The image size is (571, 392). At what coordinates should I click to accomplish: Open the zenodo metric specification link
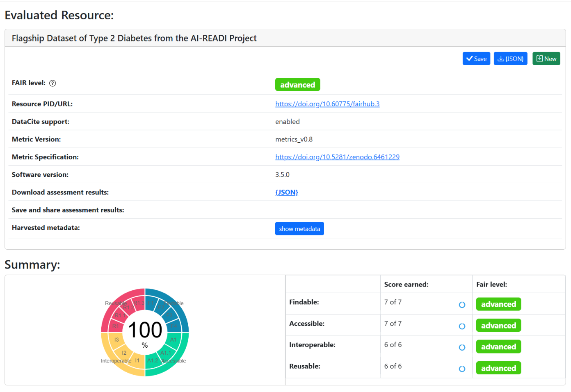[337, 157]
